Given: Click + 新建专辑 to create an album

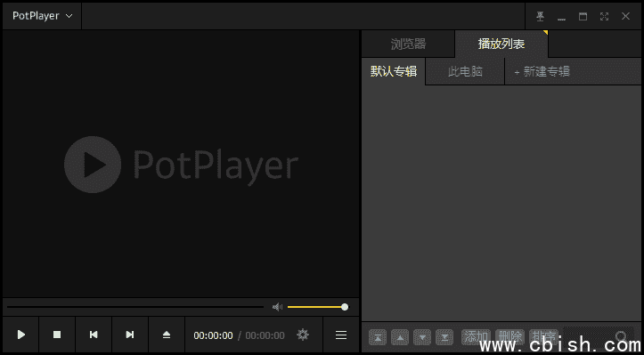Looking at the screenshot, I should (x=542, y=72).
